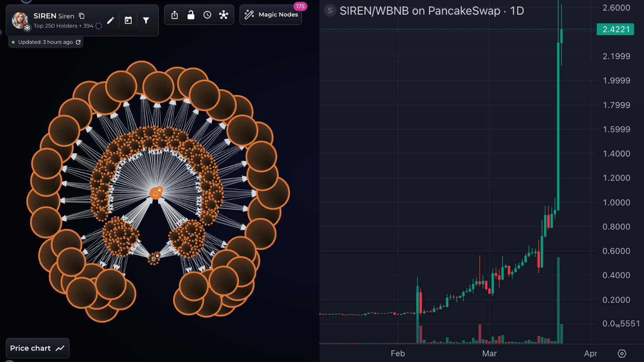Click the round S symbol beside SIREN/WBNB

(330, 11)
